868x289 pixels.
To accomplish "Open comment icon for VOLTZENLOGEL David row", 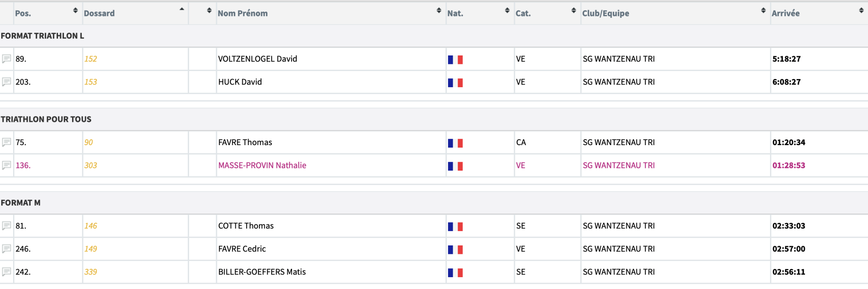I will click(x=6, y=59).
